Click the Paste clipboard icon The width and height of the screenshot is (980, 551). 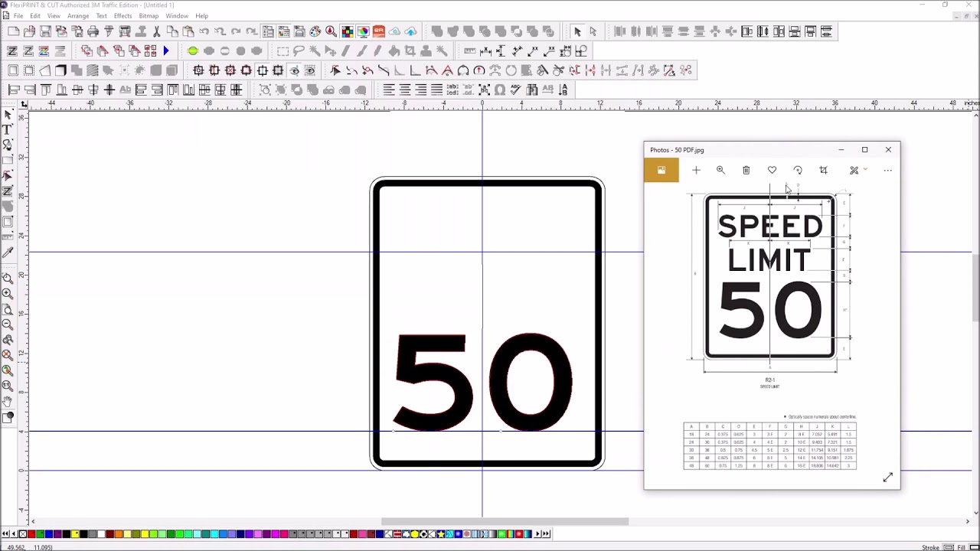[x=188, y=31]
